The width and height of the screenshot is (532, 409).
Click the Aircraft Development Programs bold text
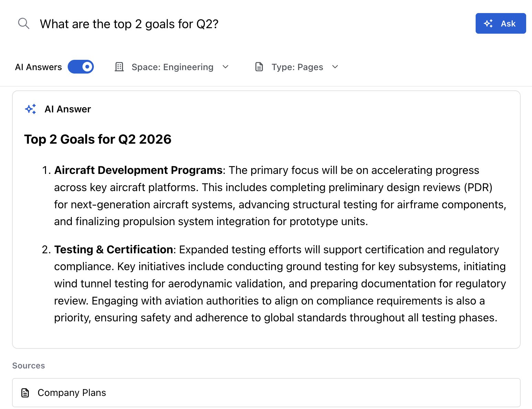[x=138, y=170]
